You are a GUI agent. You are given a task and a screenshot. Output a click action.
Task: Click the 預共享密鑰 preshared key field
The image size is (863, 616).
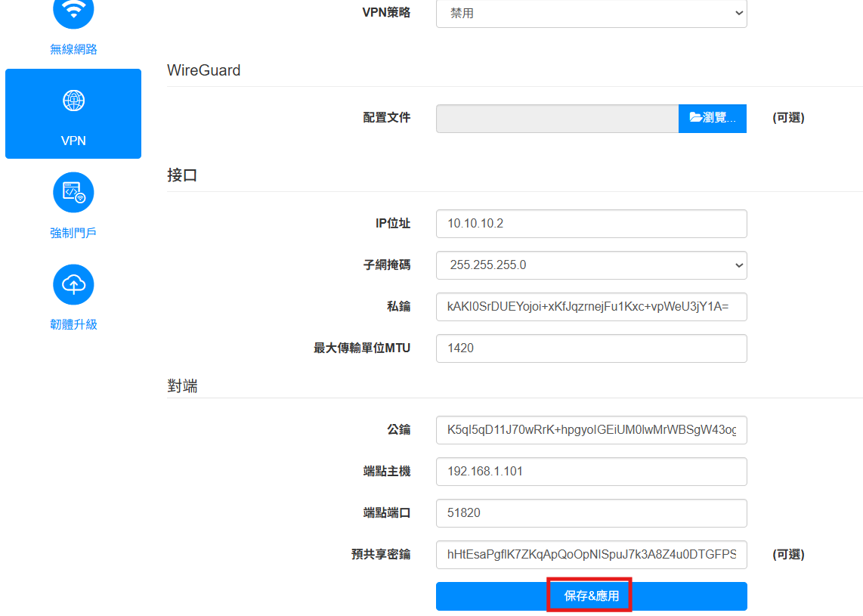click(591, 555)
